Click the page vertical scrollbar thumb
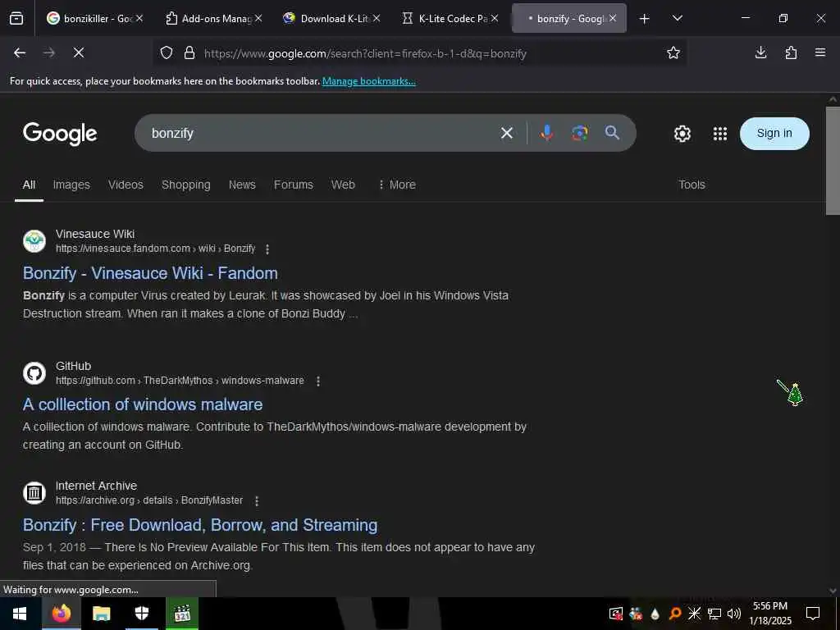 pyautogui.click(x=833, y=161)
